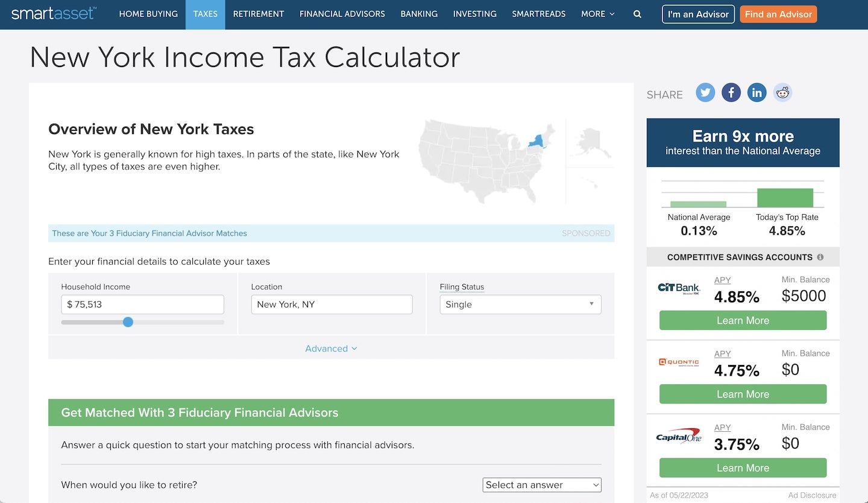This screenshot has width=868, height=503.
Task: Share the page on Twitter
Action: [705, 92]
